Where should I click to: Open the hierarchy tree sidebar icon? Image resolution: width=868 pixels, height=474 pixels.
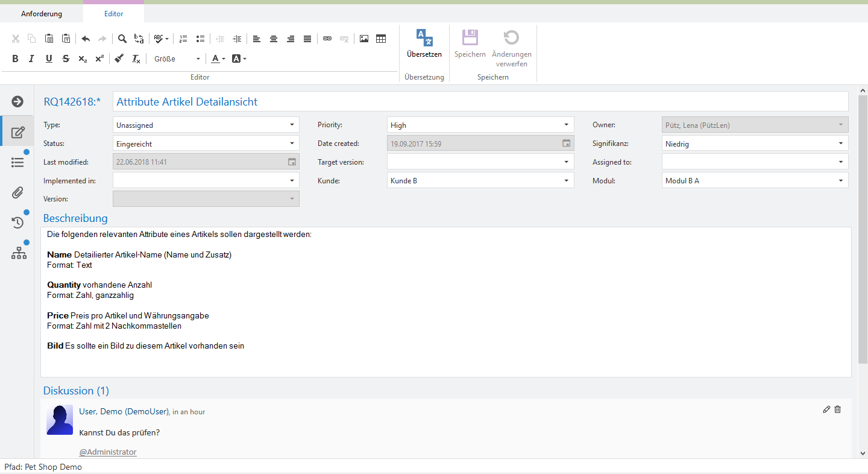coord(19,253)
